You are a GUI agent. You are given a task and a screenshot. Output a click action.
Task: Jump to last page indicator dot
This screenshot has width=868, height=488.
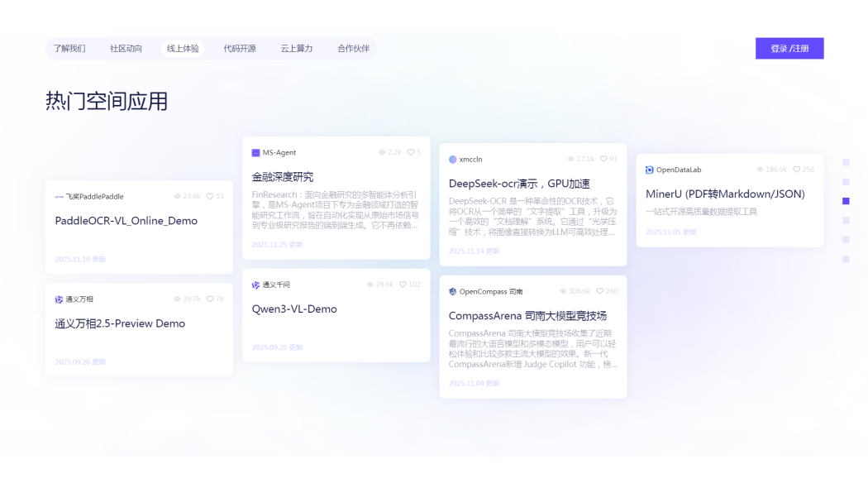point(846,259)
